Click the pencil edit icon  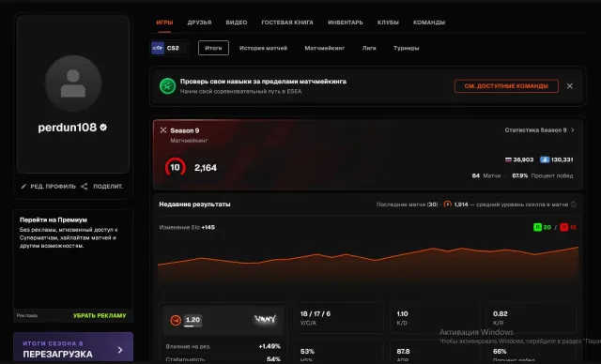click(x=23, y=187)
